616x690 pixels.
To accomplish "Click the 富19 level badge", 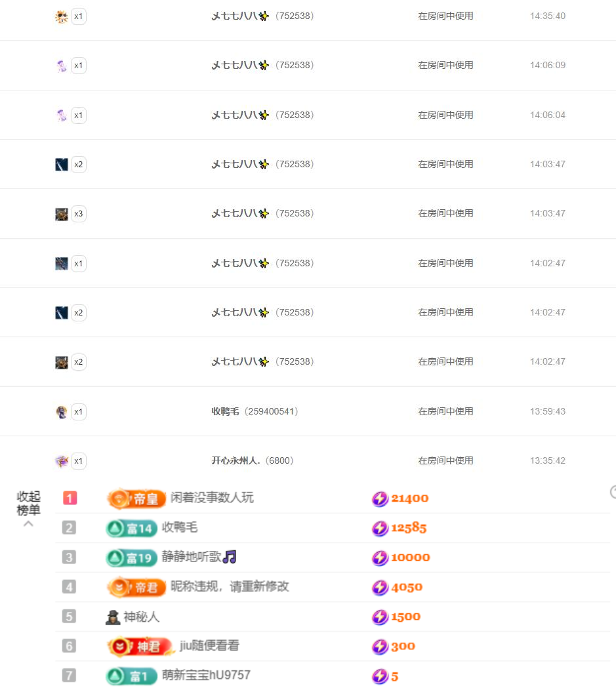I will (131, 558).
